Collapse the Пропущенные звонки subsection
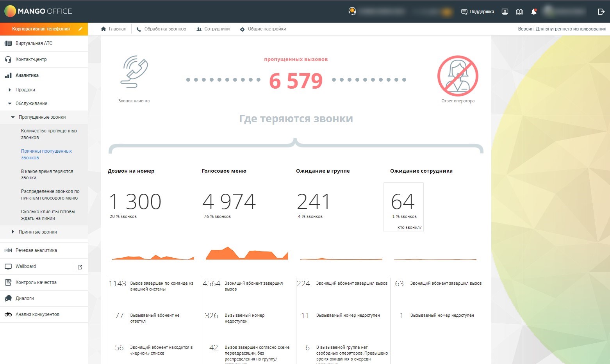This screenshot has width=610, height=364. (x=13, y=117)
